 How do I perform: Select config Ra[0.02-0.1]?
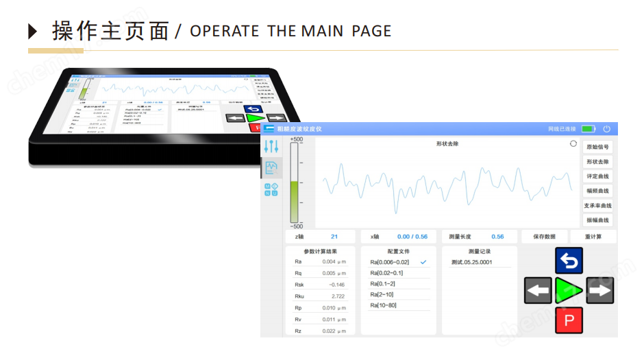pos(399,273)
